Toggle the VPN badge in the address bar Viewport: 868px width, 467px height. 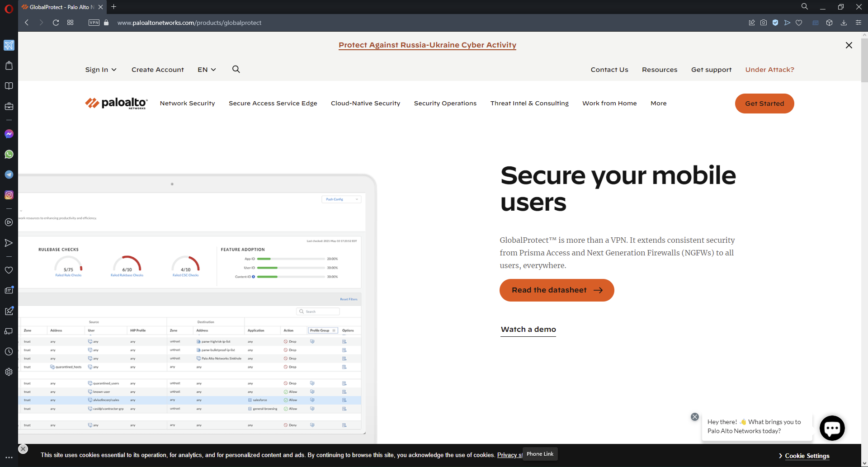[94, 23]
